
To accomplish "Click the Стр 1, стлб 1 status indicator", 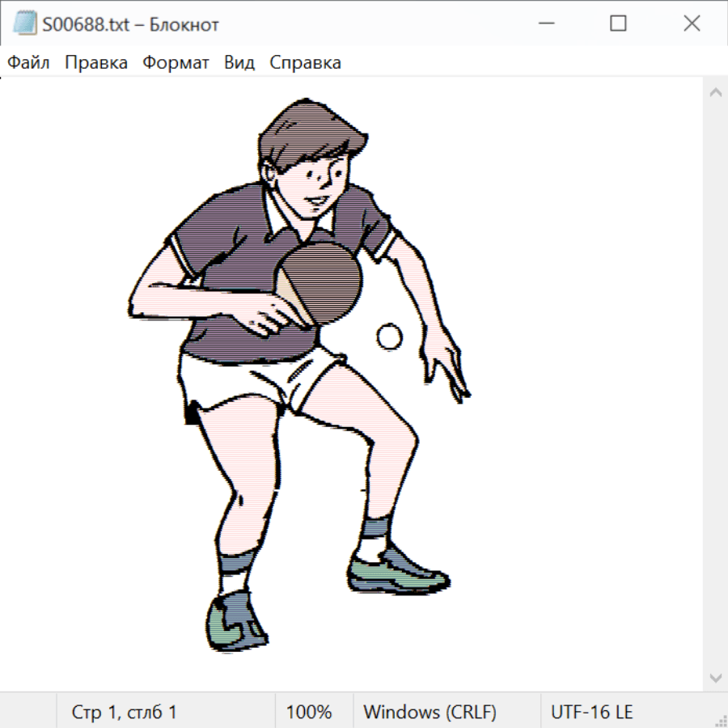I will (x=125, y=712).
